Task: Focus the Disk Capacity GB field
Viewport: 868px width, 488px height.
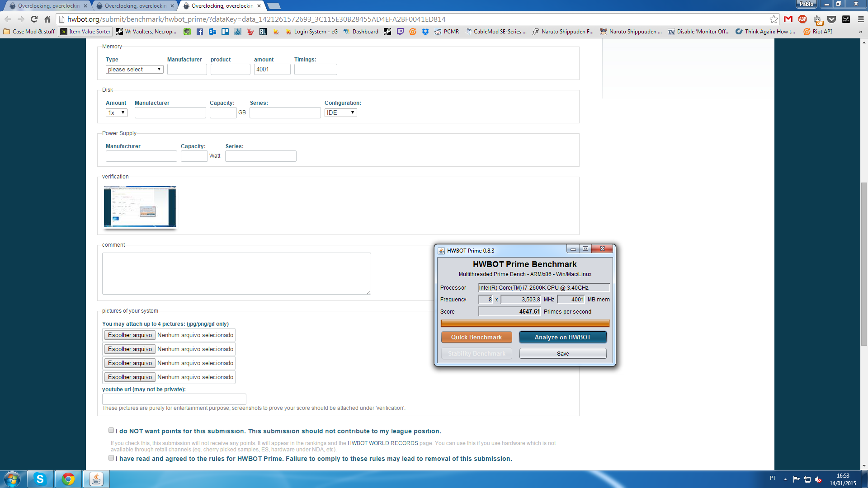Action: [223, 113]
